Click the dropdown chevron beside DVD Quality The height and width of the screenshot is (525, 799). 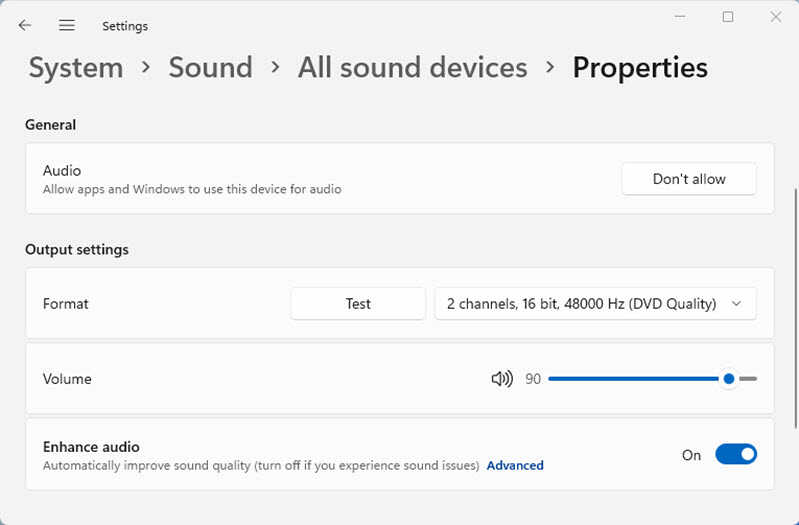(736, 304)
